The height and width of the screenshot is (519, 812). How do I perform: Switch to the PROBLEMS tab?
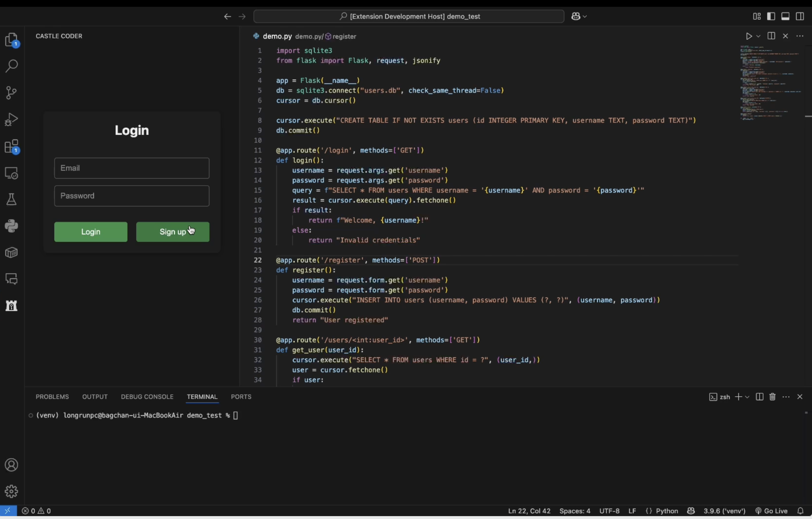pyautogui.click(x=52, y=397)
